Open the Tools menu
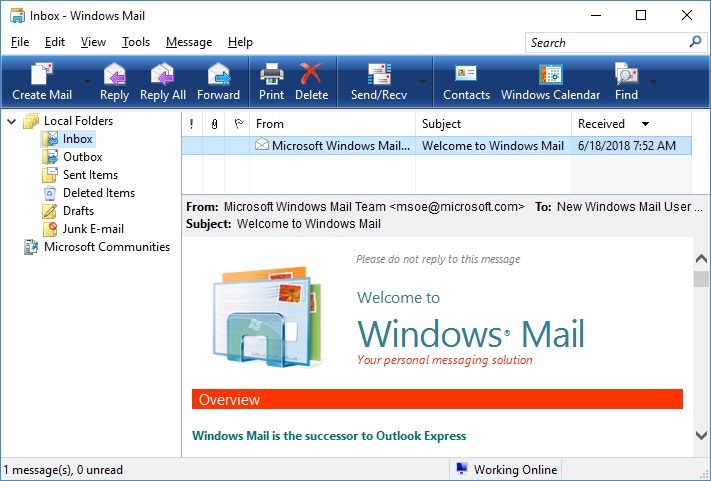711x481 pixels. 136,42
